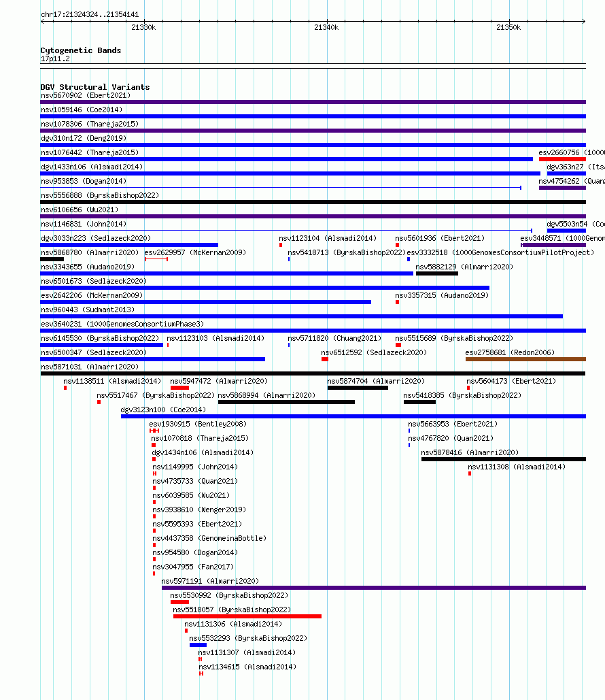The height and width of the screenshot is (700, 605).
Task: Select the brown esv2758681 (Redon2006) bar
Action: (x=525, y=359)
